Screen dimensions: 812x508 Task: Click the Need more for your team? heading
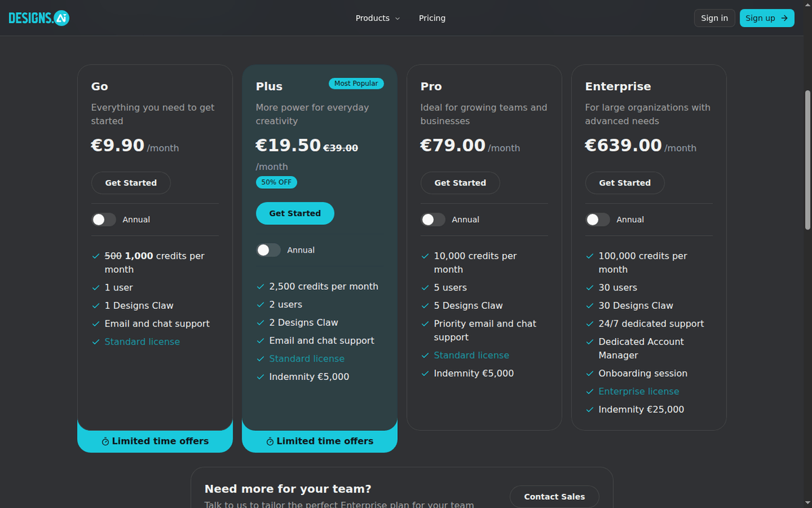pos(288,489)
